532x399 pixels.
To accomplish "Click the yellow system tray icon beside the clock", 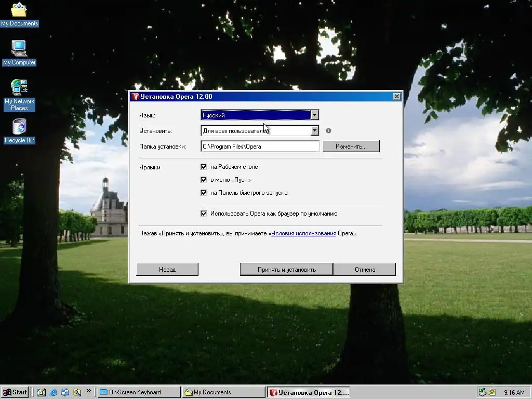I will click(x=491, y=392).
